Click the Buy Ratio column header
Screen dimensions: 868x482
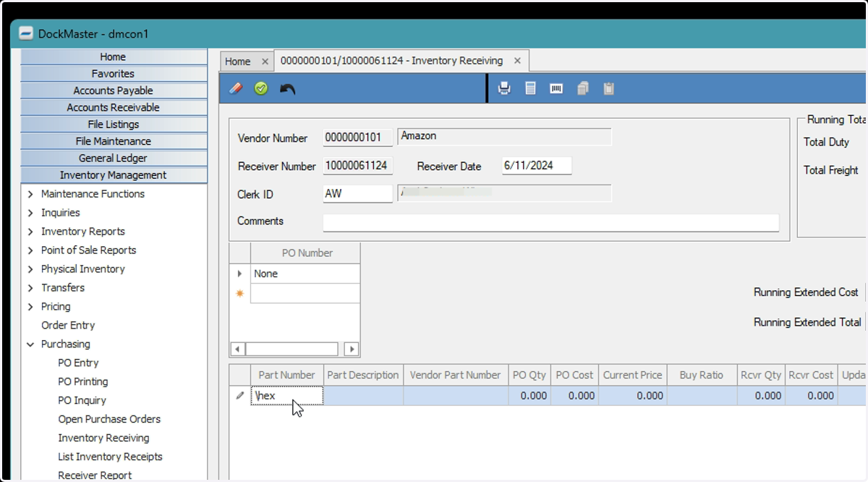point(702,375)
